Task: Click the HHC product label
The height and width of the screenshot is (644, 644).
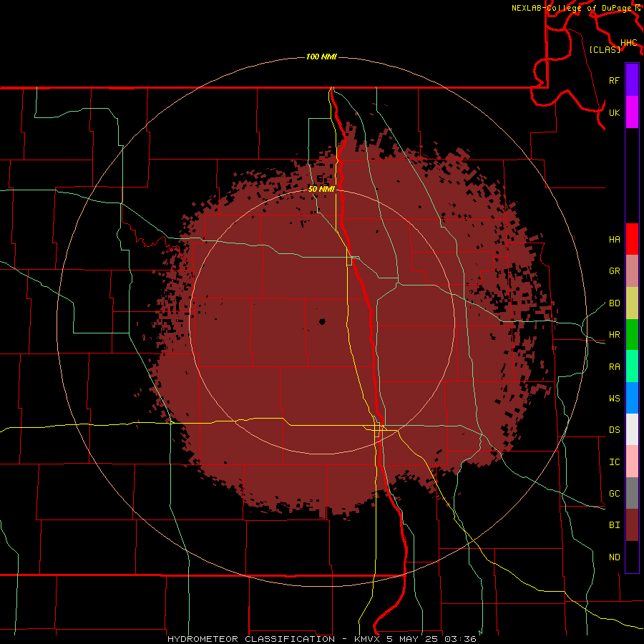Action: click(629, 43)
